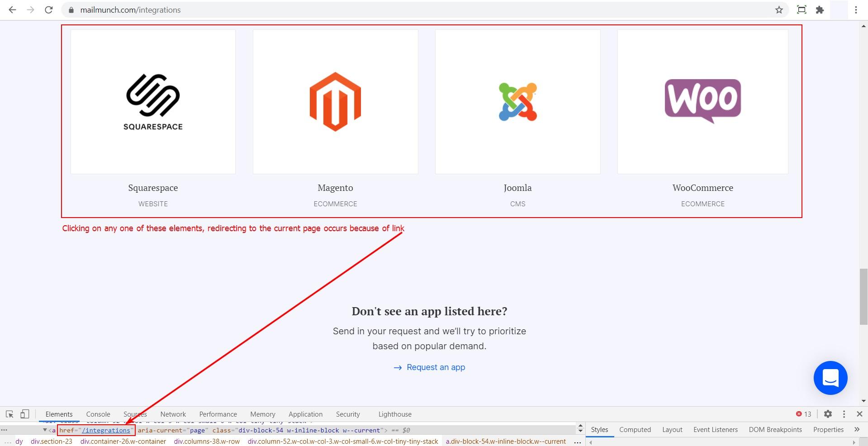The image size is (868, 446).
Task: Open the Security tab
Action: [x=348, y=414]
